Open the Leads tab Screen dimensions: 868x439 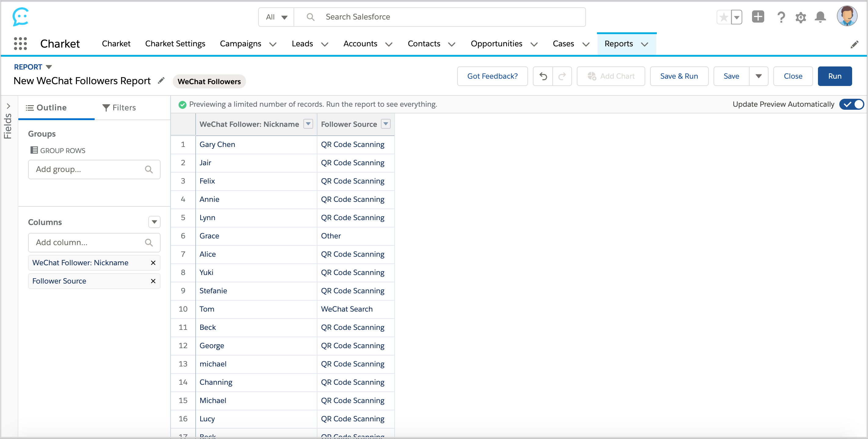[302, 44]
